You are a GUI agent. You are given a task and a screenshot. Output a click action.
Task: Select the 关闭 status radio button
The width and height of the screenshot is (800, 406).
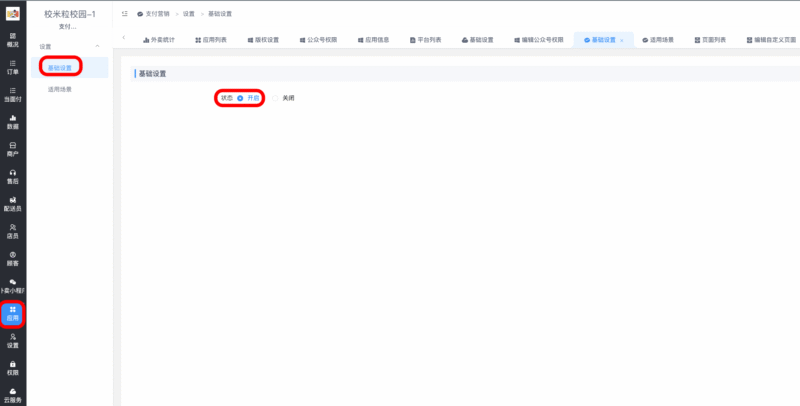click(276, 98)
